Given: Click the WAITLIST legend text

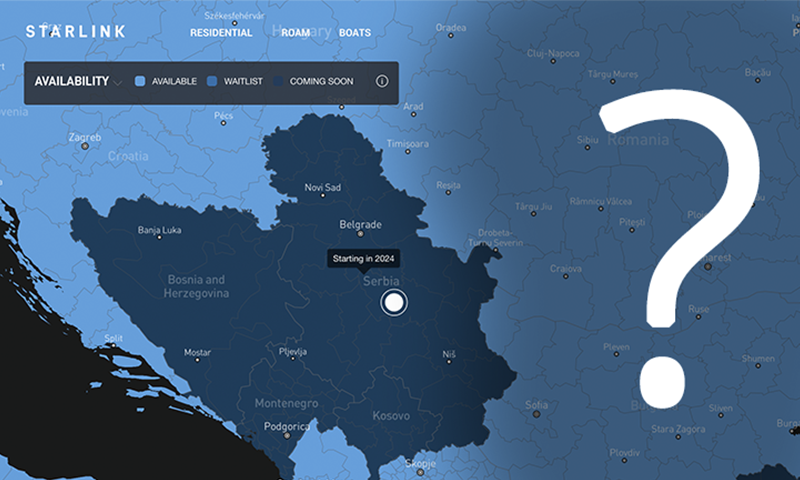Looking at the screenshot, I should click(243, 81).
